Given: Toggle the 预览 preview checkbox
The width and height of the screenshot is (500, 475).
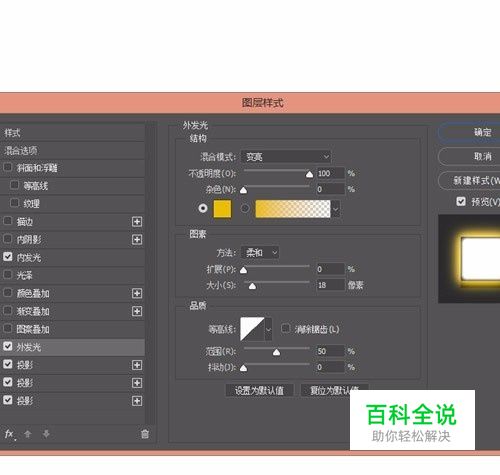Looking at the screenshot, I should click(461, 201).
